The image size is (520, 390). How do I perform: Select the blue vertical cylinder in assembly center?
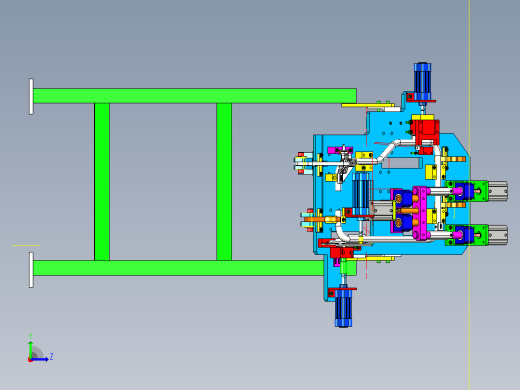click(361, 195)
